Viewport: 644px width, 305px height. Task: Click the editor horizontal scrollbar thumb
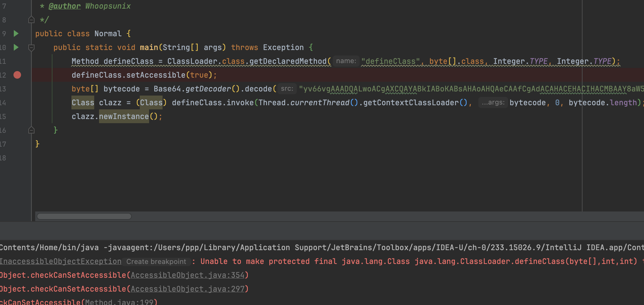(x=84, y=216)
